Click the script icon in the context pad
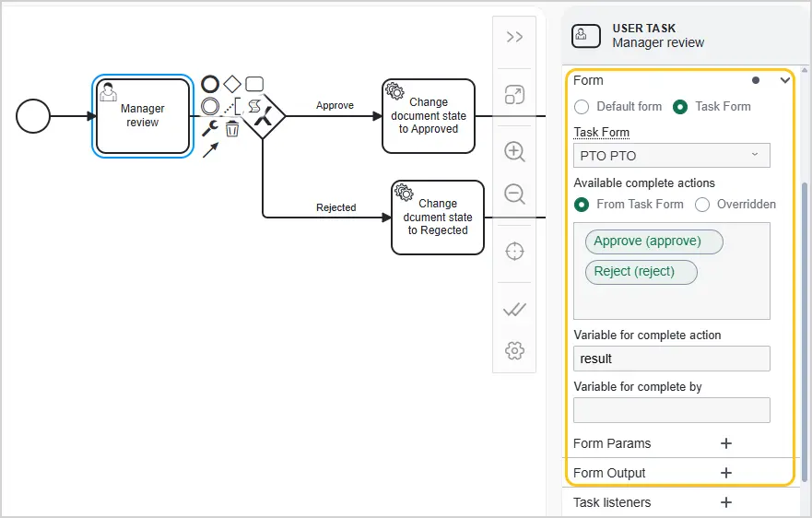Viewport: 812px width, 518px height. [x=253, y=106]
